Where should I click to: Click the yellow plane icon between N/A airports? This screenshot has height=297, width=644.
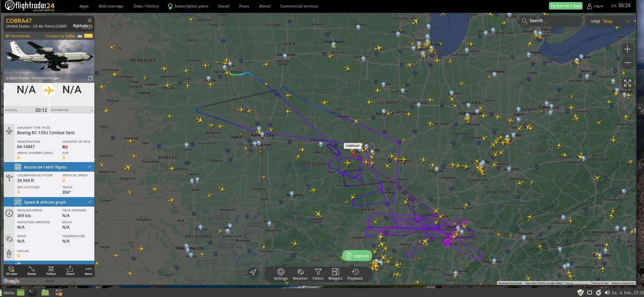point(49,90)
